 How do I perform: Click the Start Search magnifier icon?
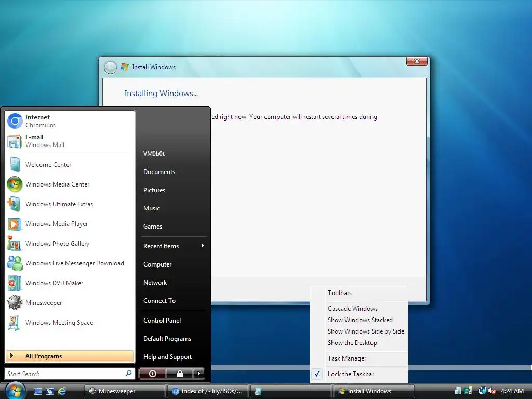point(129,374)
